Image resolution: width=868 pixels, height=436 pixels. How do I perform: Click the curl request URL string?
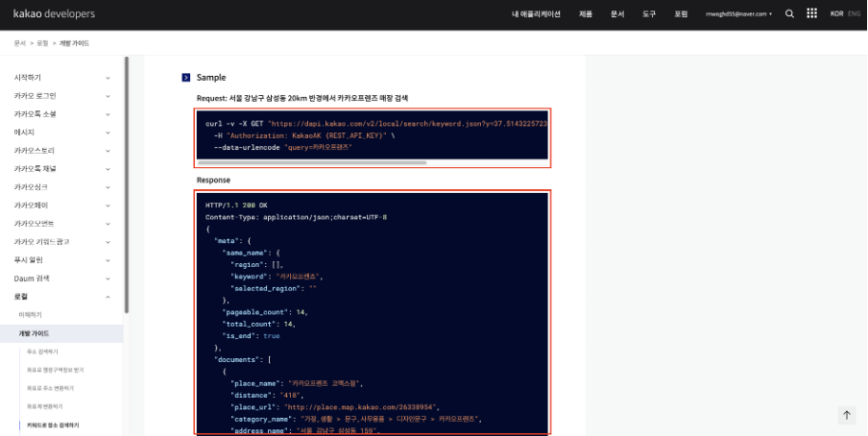pyautogui.click(x=407, y=124)
